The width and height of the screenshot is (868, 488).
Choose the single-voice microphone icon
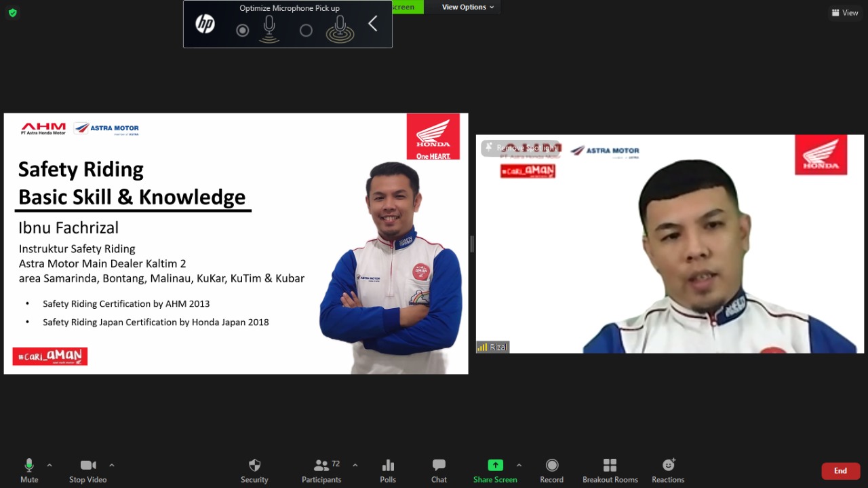(x=269, y=29)
